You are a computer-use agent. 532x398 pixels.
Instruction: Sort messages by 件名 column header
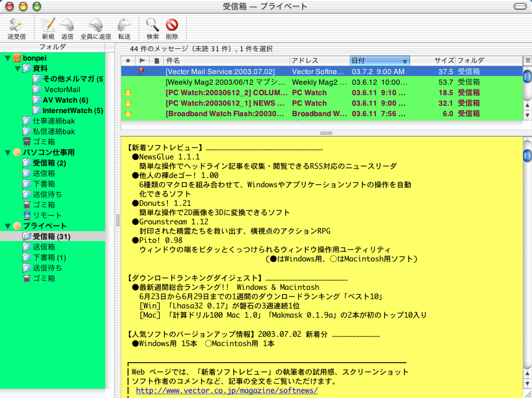coord(226,61)
